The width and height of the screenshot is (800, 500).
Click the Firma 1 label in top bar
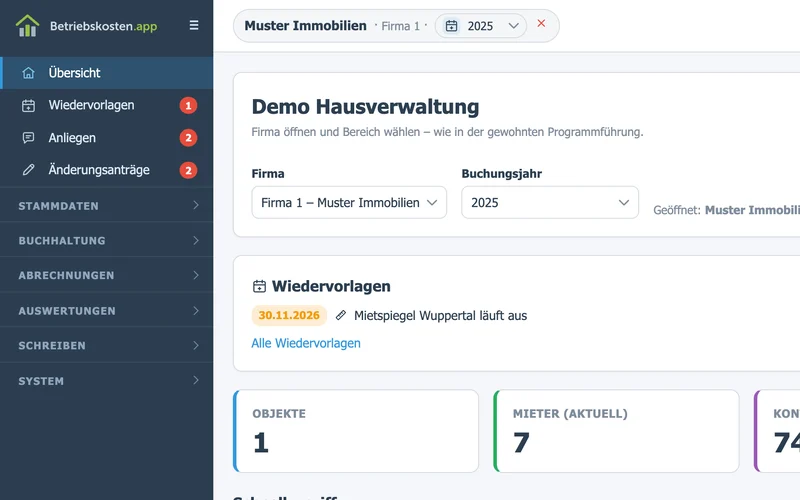(x=401, y=26)
